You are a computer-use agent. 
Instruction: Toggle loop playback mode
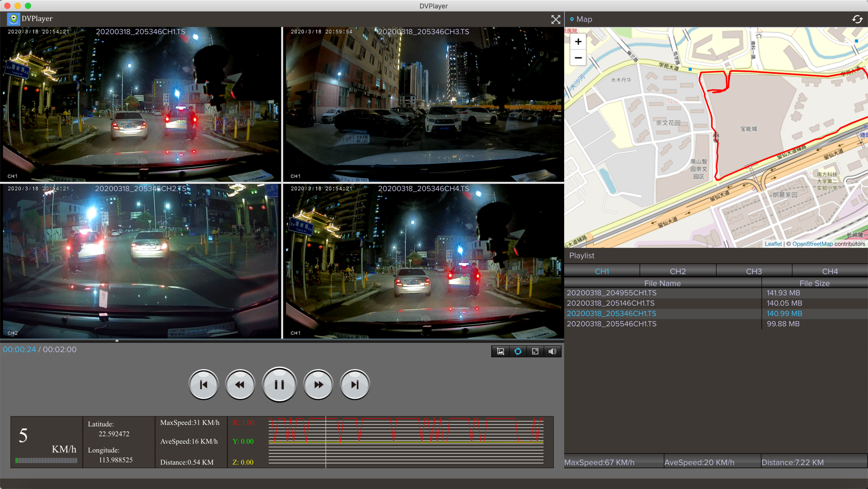[517, 351]
